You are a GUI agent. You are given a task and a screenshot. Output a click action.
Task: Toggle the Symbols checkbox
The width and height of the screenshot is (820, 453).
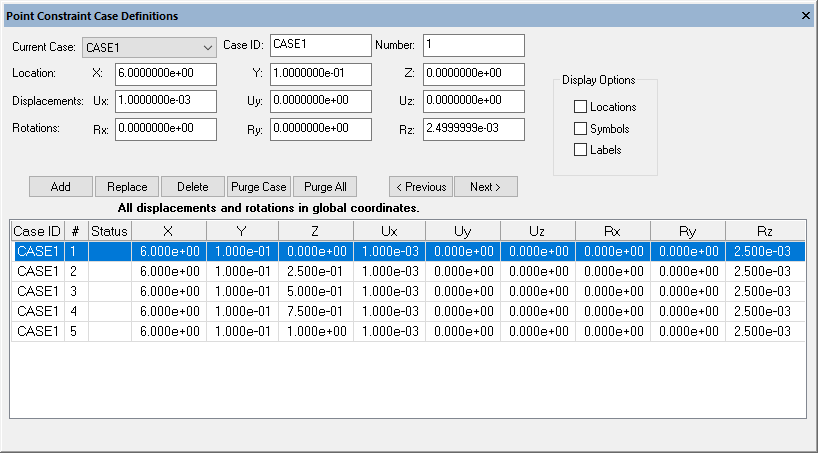(x=580, y=129)
